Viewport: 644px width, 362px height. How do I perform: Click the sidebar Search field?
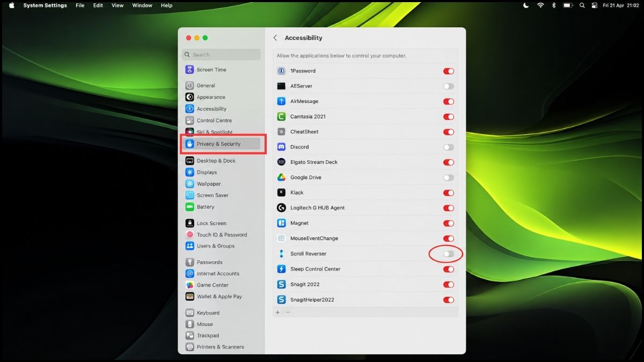(x=221, y=55)
